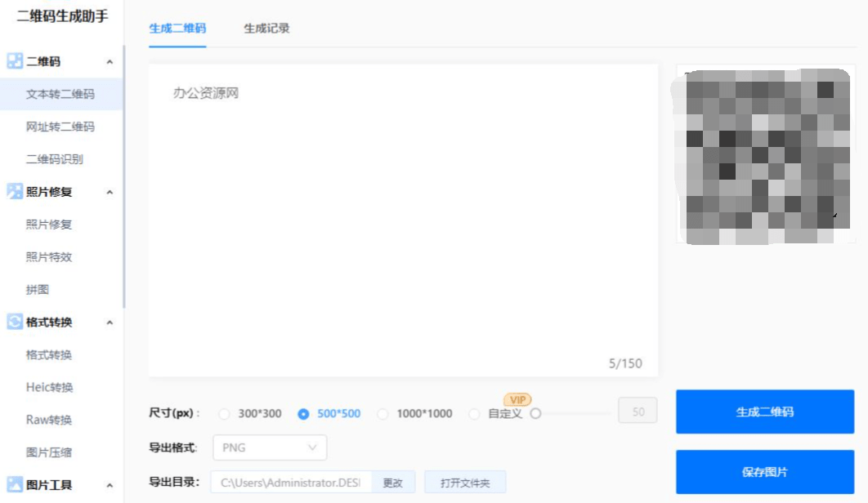Open the 导出格式 PNG dropdown
868x503 pixels.
(x=270, y=447)
